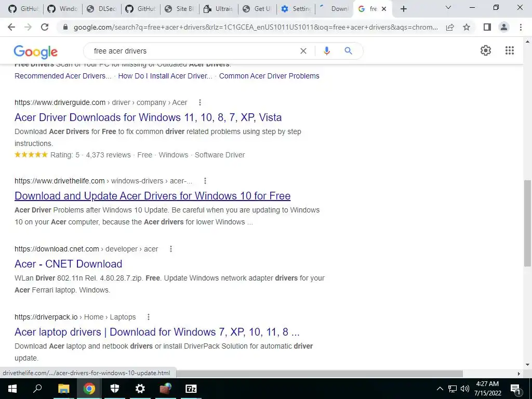Go to the Google logo homepage
The image size is (532, 399).
pyautogui.click(x=36, y=51)
